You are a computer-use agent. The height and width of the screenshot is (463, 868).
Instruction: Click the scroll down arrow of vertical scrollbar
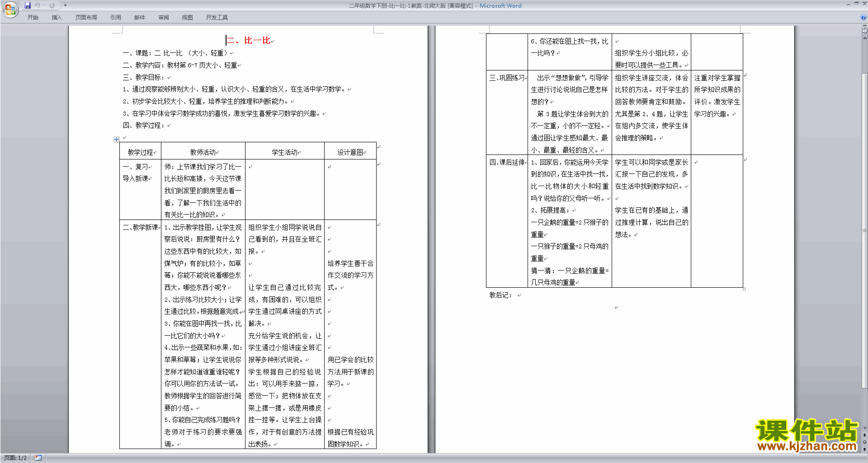(864, 428)
